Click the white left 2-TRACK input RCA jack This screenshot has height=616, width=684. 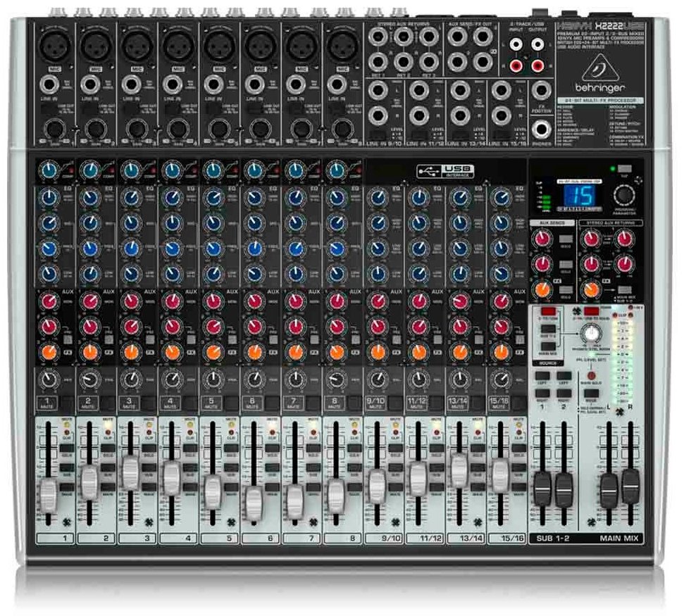[x=516, y=44]
